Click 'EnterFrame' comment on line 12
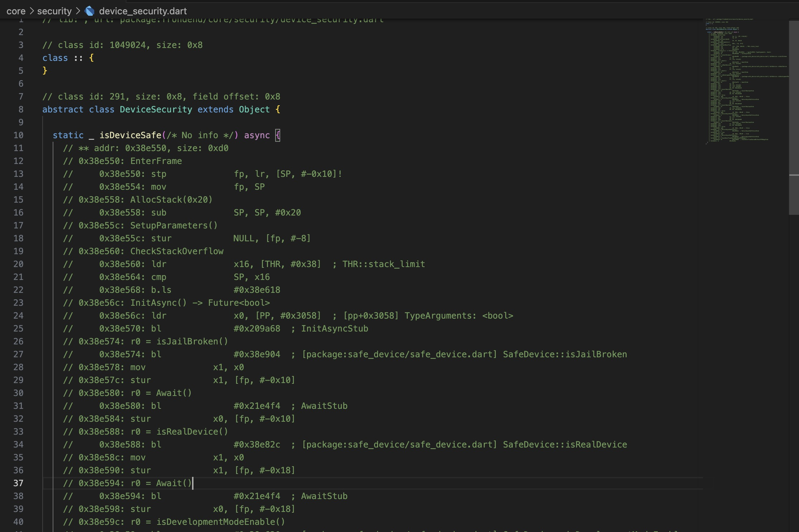Screen dimensions: 799x532 [x=156, y=161]
